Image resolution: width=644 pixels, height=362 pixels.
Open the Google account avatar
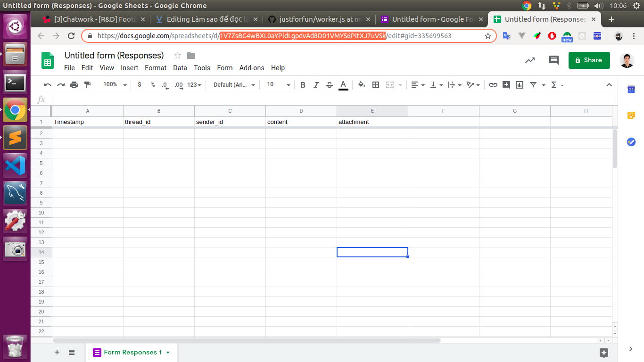point(627,60)
